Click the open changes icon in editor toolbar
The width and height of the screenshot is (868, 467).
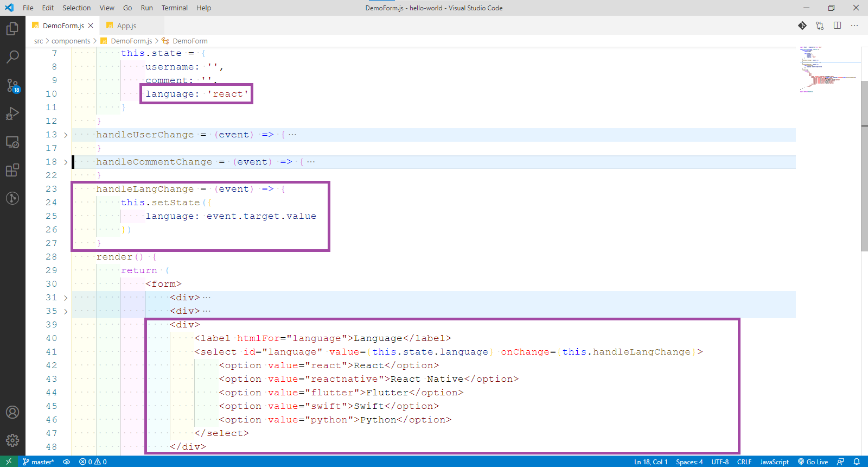[x=820, y=26]
